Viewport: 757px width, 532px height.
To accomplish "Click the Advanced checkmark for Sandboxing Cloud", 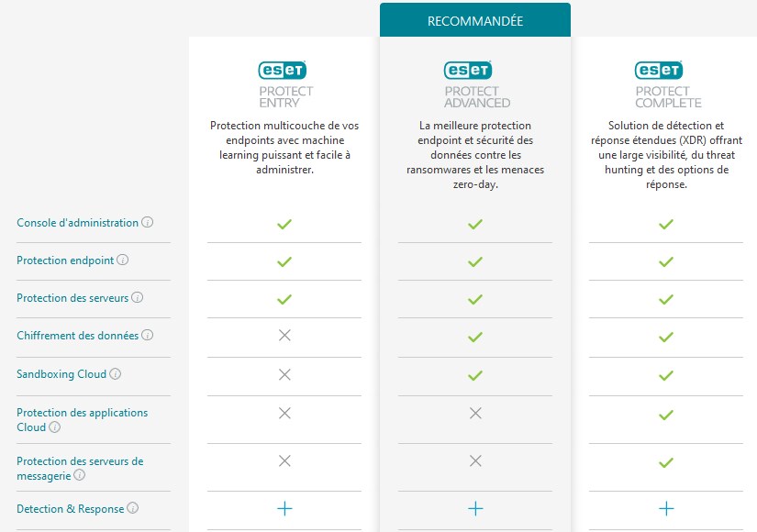I will [x=474, y=374].
